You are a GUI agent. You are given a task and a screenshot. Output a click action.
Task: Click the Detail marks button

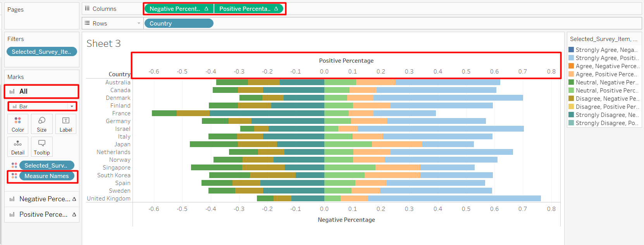pyautogui.click(x=18, y=147)
